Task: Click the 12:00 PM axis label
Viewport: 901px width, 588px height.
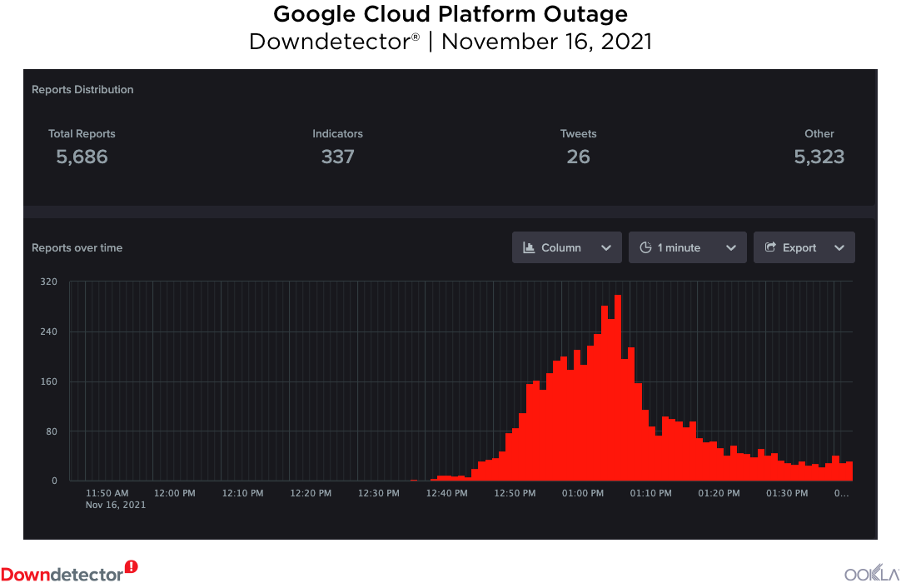Action: 175,493
